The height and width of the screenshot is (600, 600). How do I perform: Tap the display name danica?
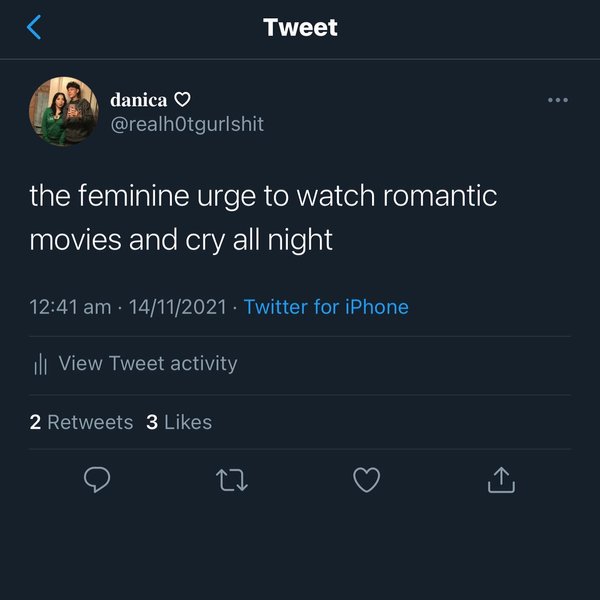coord(139,100)
